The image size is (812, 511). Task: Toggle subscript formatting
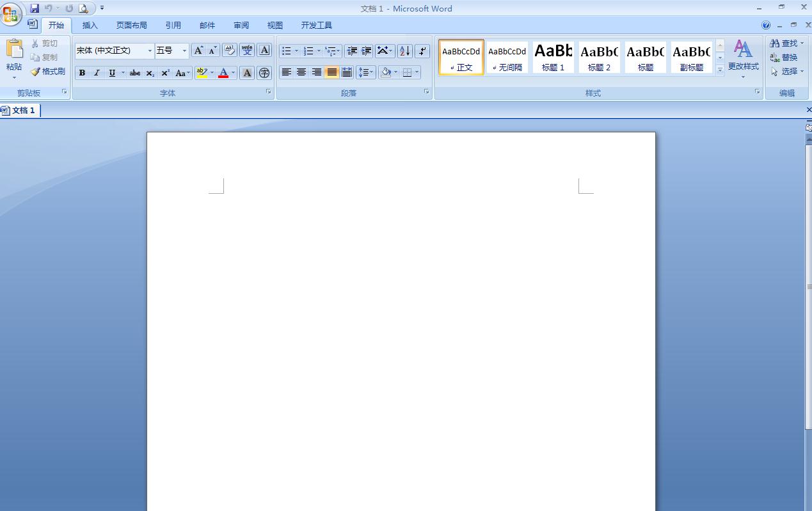pos(150,73)
